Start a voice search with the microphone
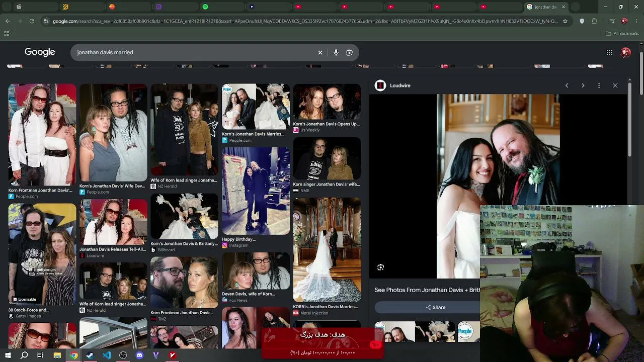 (336, 52)
